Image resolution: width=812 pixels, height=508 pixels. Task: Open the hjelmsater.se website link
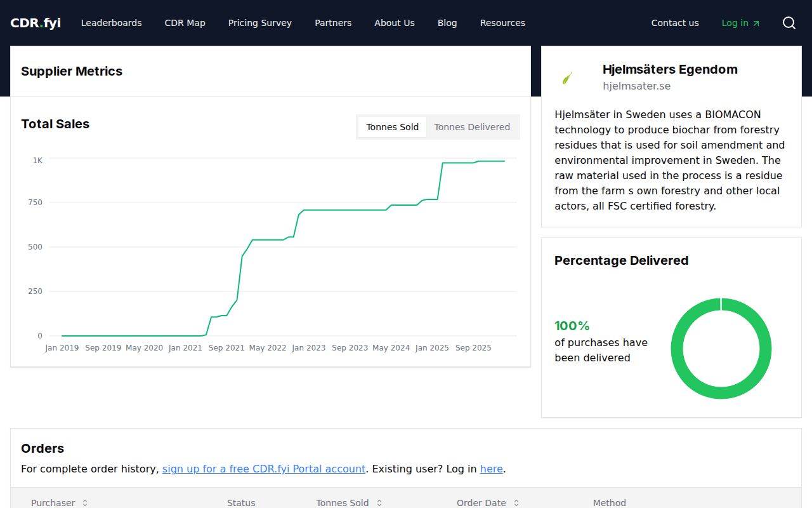pyautogui.click(x=636, y=86)
